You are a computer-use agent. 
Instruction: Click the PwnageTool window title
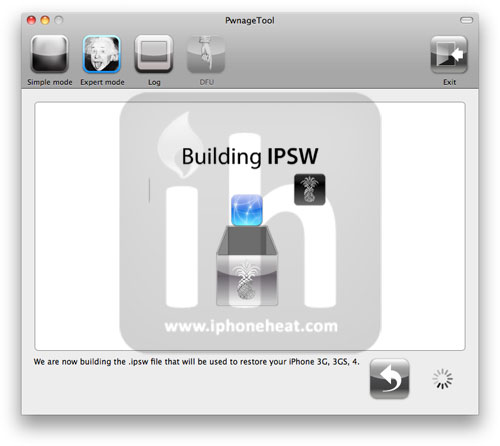250,20
